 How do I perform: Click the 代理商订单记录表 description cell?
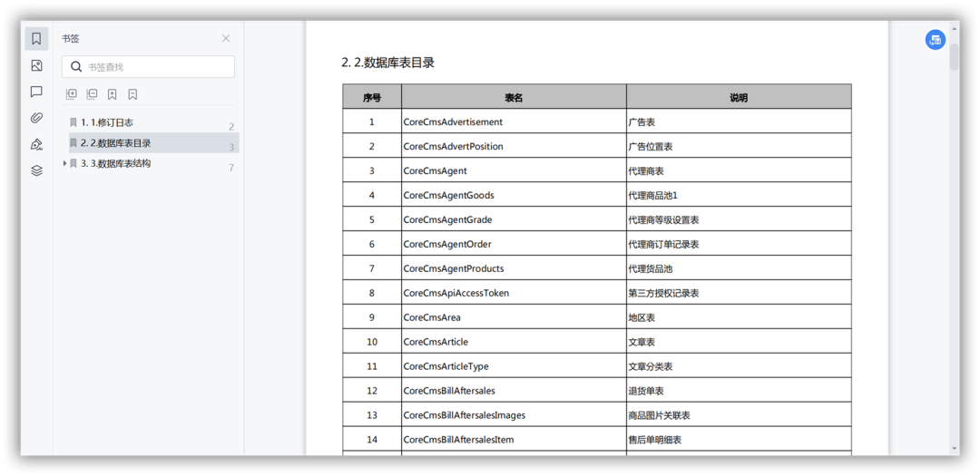[739, 244]
